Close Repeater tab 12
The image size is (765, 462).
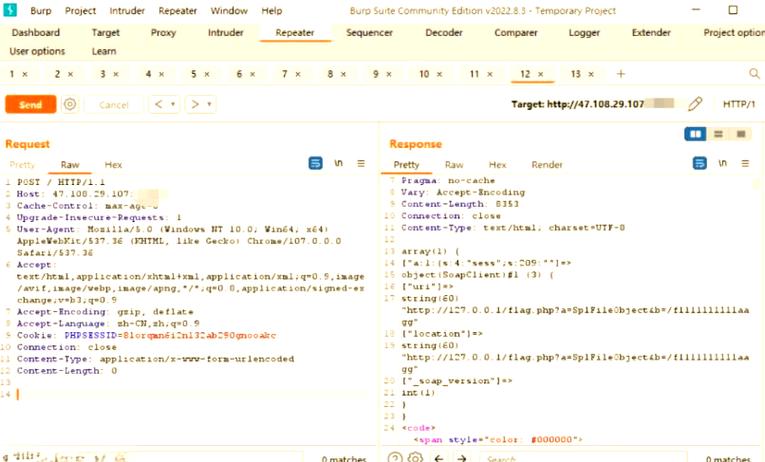pyautogui.click(x=541, y=74)
